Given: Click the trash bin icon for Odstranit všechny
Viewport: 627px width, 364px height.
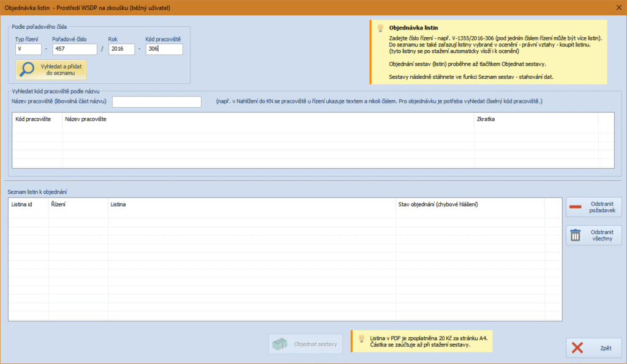Looking at the screenshot, I should click(576, 235).
